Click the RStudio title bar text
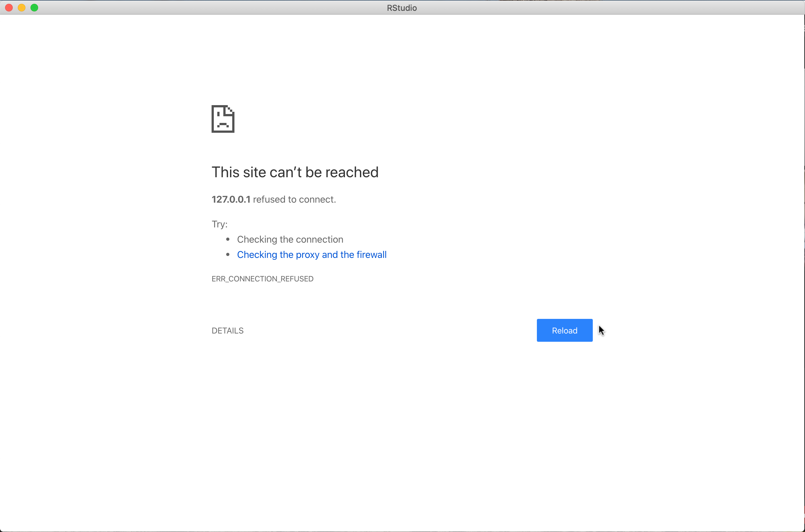 click(402, 8)
